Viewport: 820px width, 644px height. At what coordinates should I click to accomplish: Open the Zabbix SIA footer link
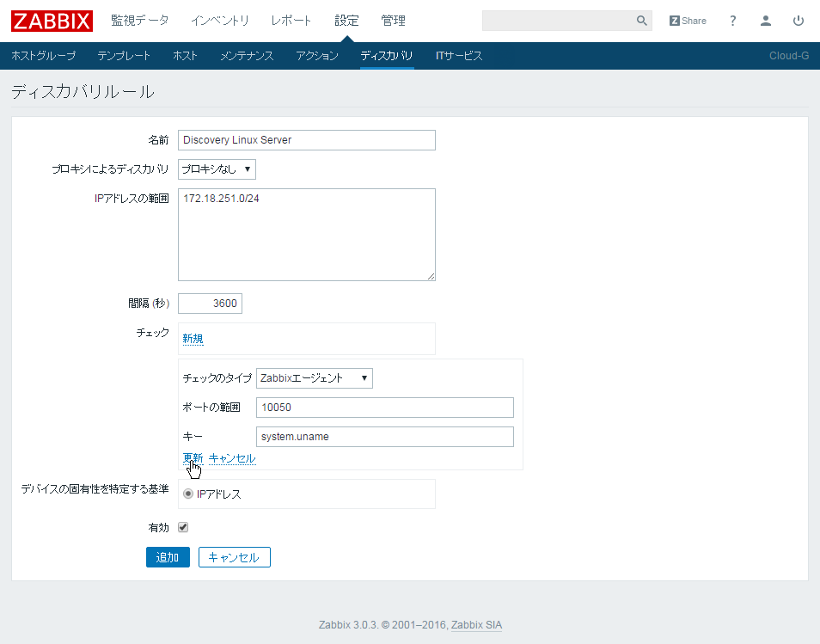click(476, 624)
